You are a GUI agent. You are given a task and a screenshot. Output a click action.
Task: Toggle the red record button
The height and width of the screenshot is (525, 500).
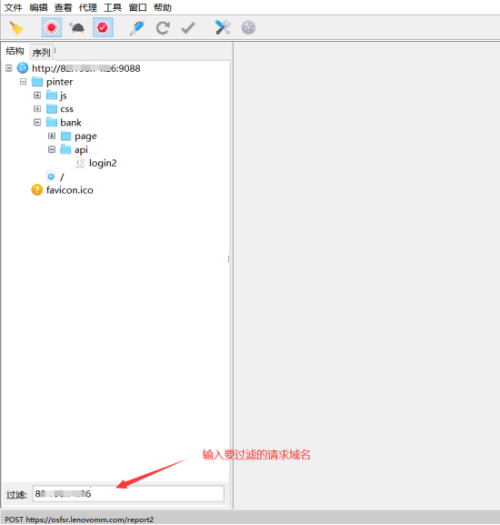point(52,27)
